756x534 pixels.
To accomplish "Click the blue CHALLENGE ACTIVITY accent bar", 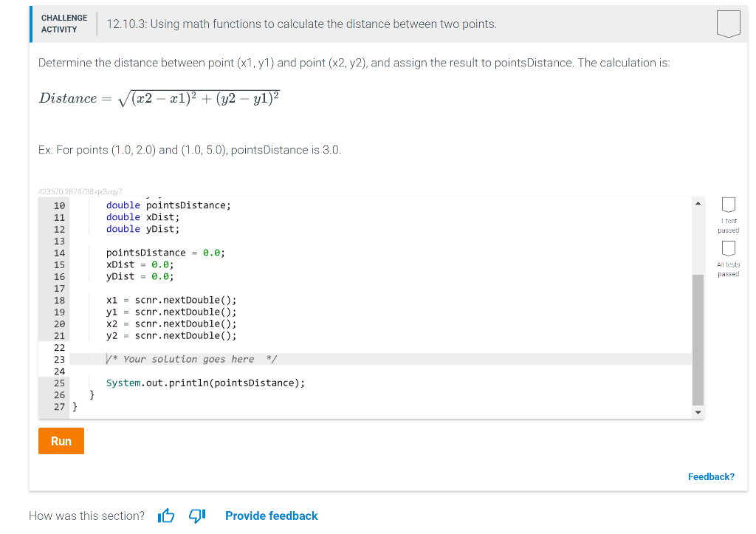I will click(30, 24).
